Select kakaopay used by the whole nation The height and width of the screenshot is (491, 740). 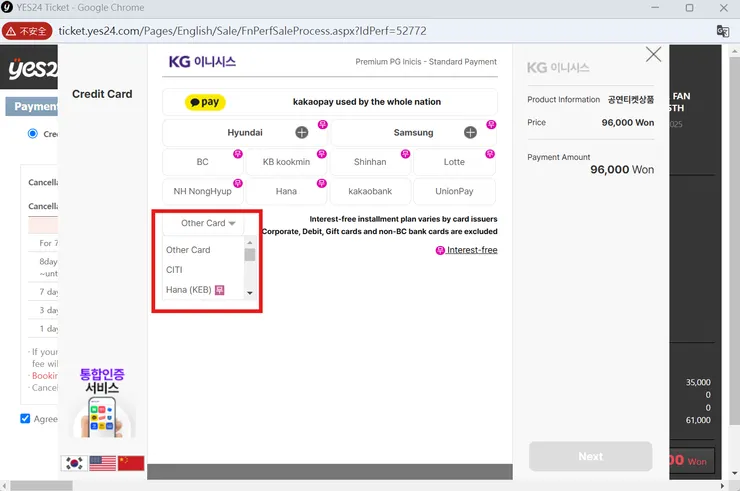pyautogui.click(x=329, y=102)
